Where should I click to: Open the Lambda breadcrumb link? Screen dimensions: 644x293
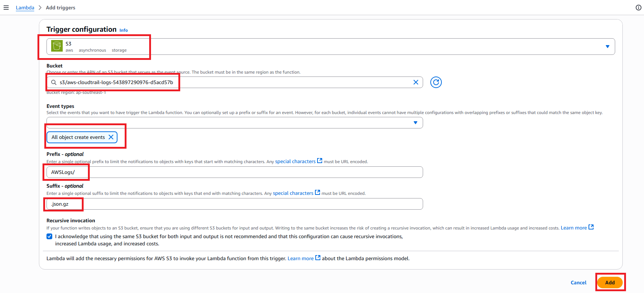(x=25, y=8)
